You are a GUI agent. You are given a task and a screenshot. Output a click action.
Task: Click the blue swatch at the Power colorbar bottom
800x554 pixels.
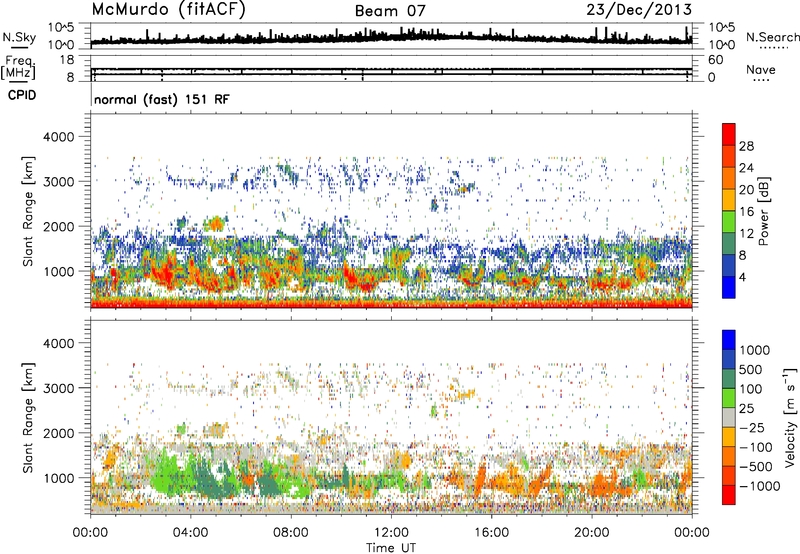729,288
